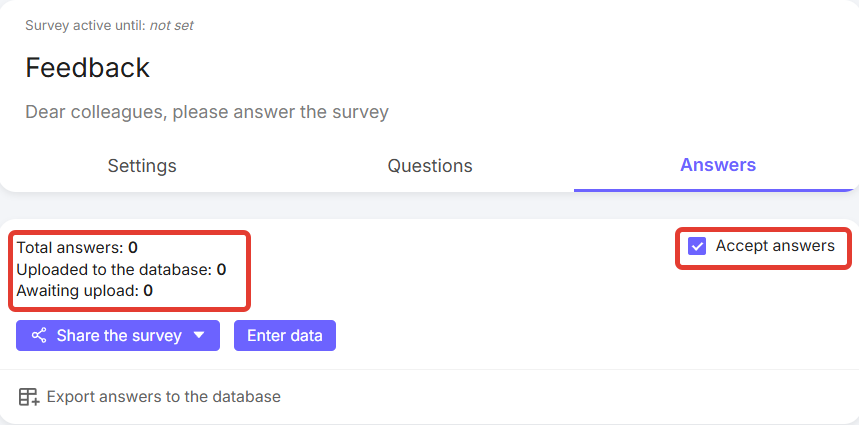Image resolution: width=859 pixels, height=425 pixels.
Task: Click the Survey active until label
Action: (85, 25)
